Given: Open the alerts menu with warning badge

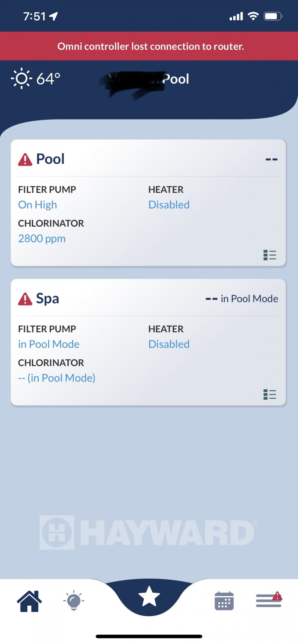Looking at the screenshot, I should point(269,600).
